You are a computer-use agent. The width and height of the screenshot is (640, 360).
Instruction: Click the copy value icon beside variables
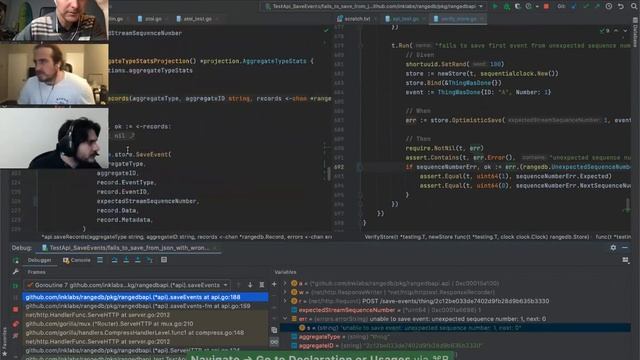274,330
